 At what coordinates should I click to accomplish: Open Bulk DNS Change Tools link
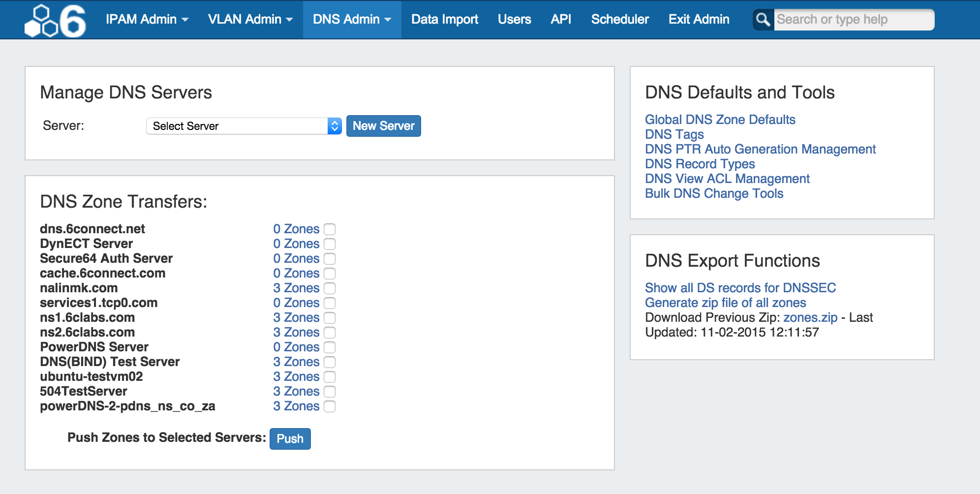pyautogui.click(x=714, y=193)
